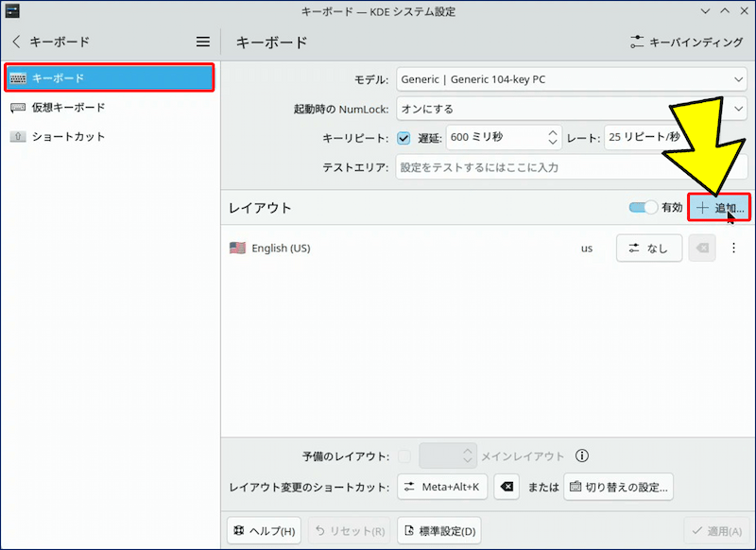Image resolution: width=756 pixels, height=550 pixels.
Task: Open the モデル dropdown
Action: (x=571, y=79)
